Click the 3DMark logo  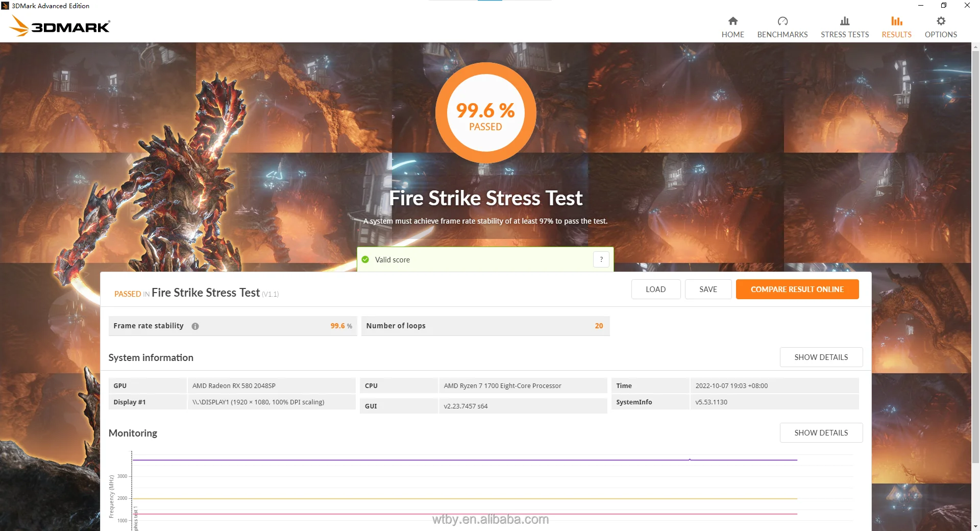(60, 26)
